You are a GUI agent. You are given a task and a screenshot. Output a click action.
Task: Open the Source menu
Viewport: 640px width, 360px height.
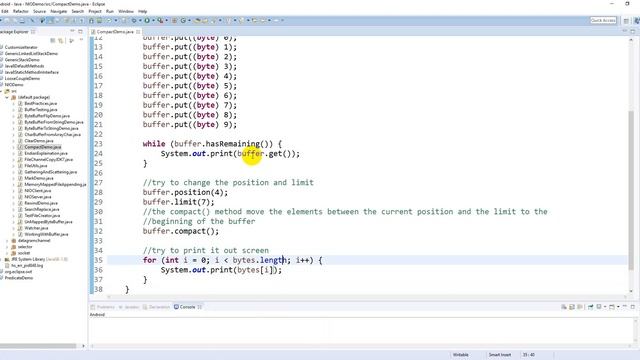point(39,11)
